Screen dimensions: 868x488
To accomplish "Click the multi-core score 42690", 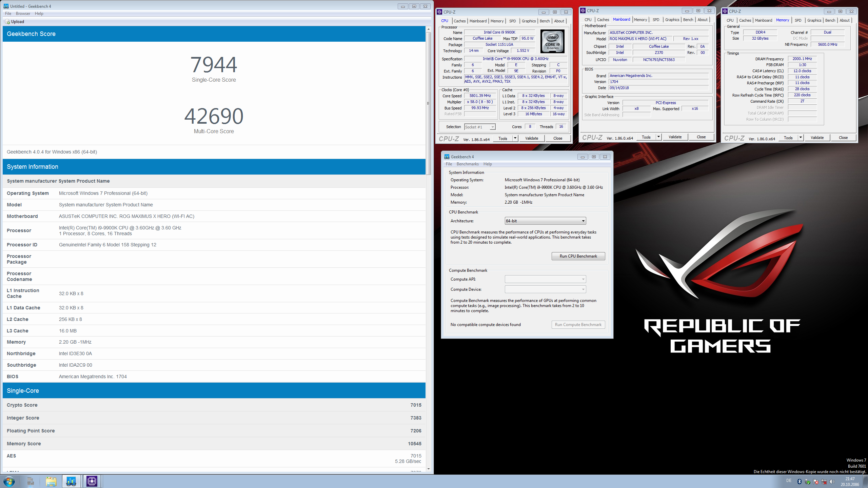I will pyautogui.click(x=214, y=116).
